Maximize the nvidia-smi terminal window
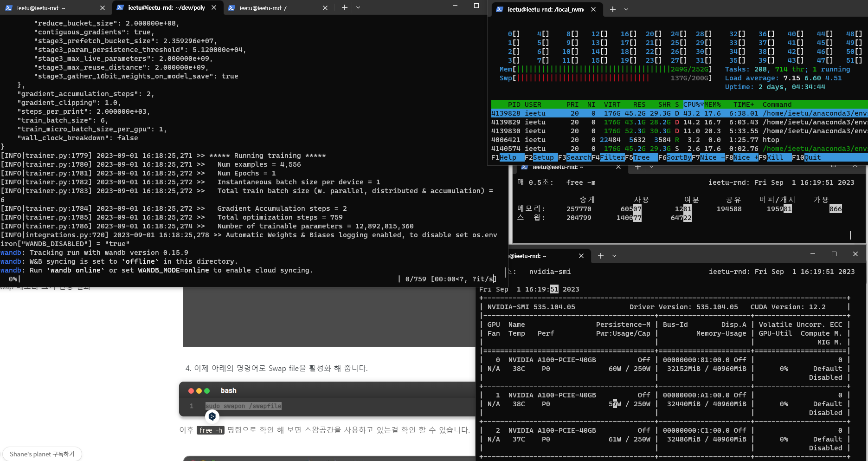The height and width of the screenshot is (461, 868). pos(834,254)
